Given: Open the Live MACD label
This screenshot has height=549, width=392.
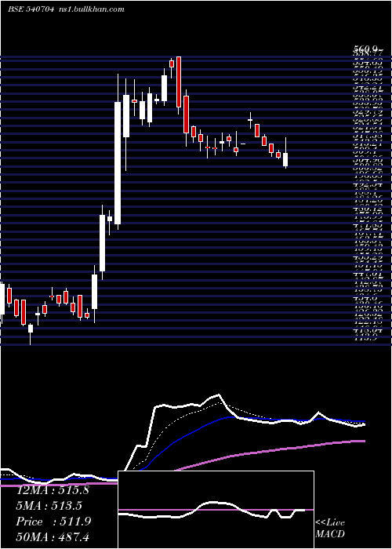Looking at the screenshot, I should click(330, 529).
